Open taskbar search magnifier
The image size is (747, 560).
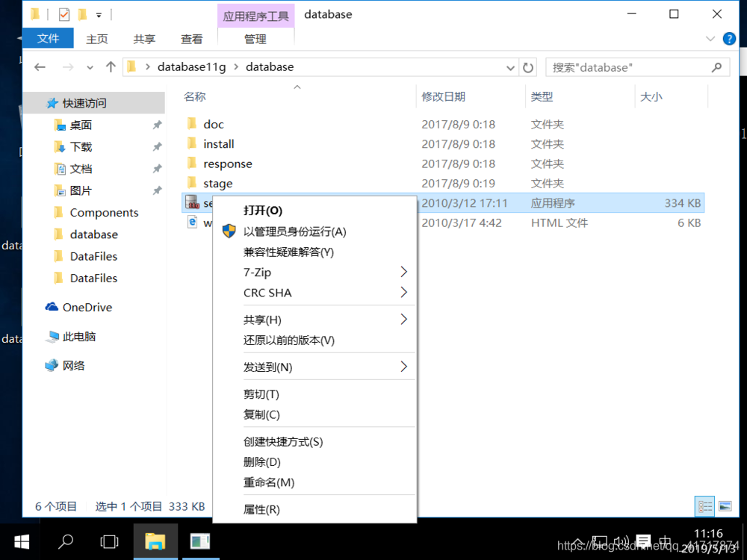pos(65,541)
